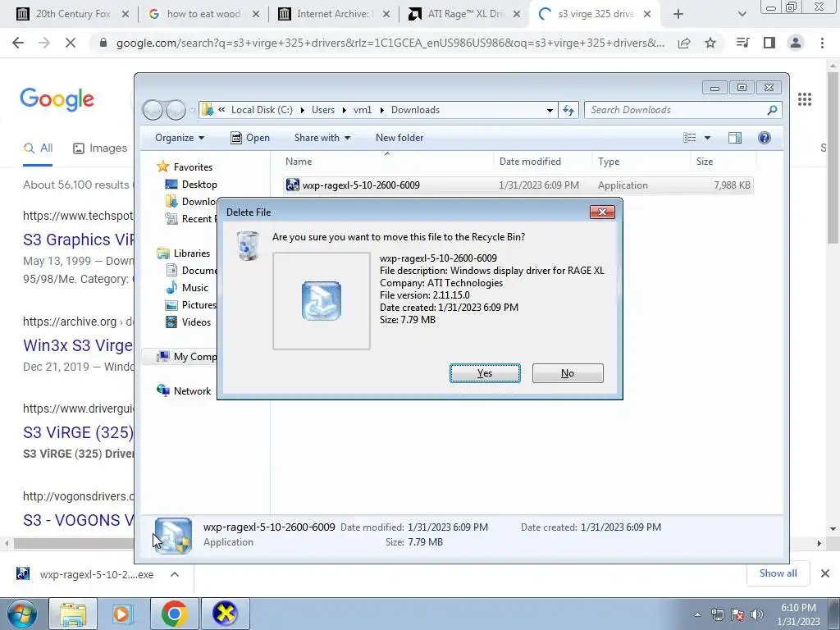
Task: Stop loading the page in Chrome
Action: coord(71,43)
